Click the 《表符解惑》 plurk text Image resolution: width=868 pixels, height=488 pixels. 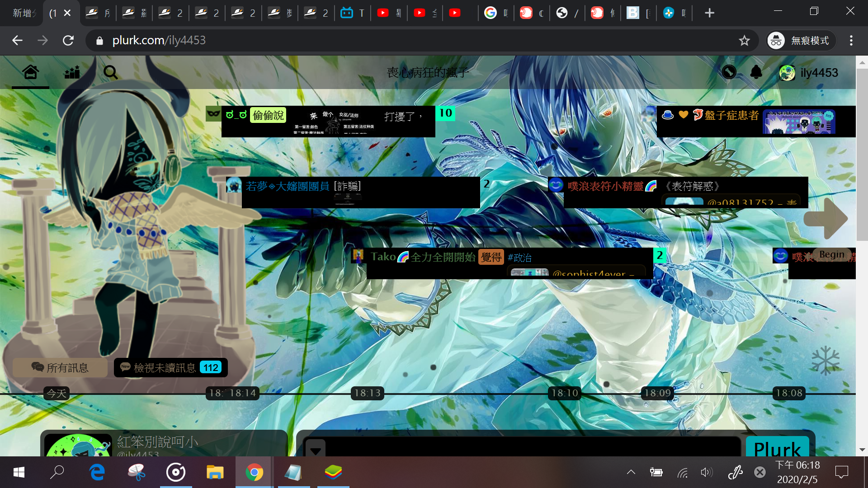coord(692,186)
